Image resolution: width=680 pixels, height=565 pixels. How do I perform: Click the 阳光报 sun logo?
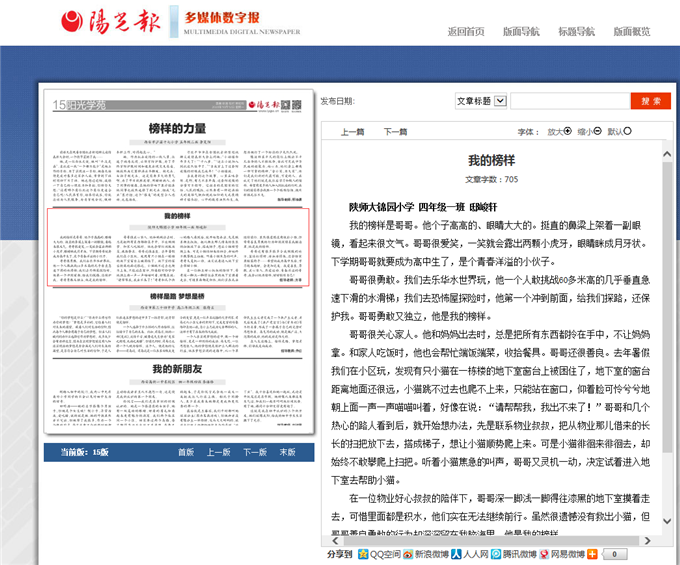[x=72, y=21]
